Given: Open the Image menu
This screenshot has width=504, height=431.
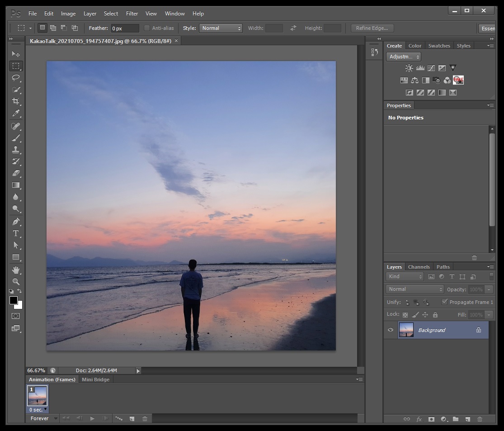Looking at the screenshot, I should point(68,14).
